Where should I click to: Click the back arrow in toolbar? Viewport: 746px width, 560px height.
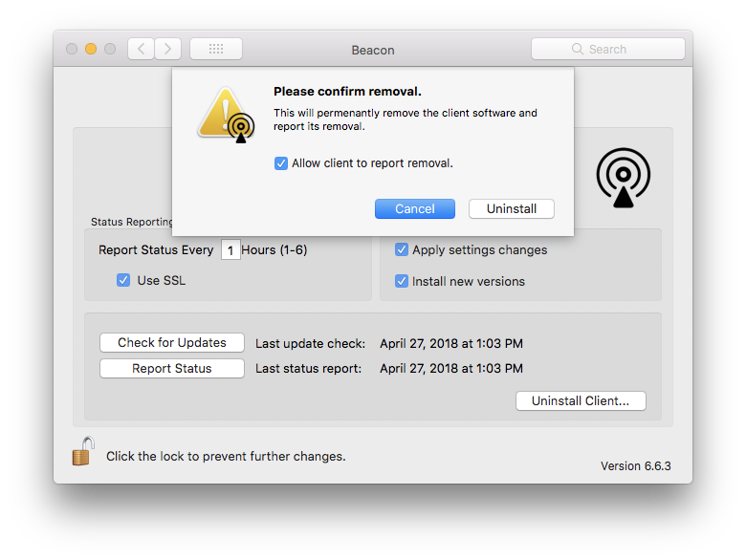141,49
